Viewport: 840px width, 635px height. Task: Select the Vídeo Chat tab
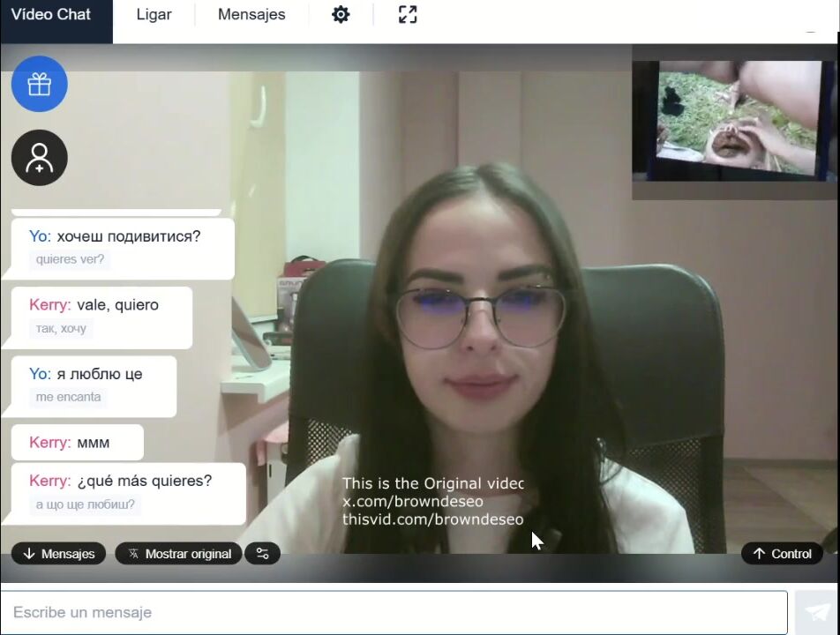[x=51, y=15]
